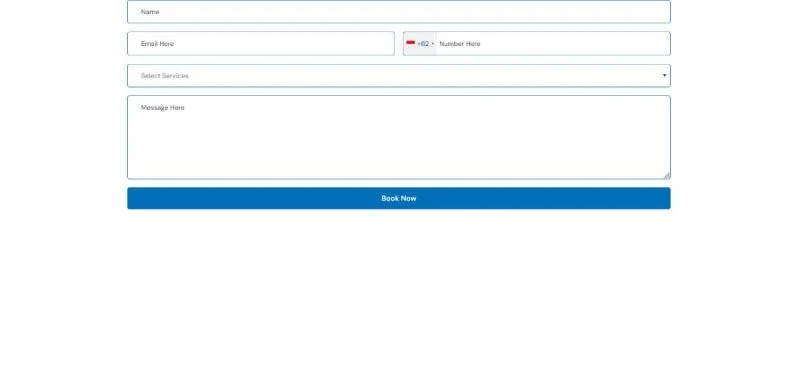Open the +62 country code selector
The image size is (800, 382).
click(x=420, y=44)
